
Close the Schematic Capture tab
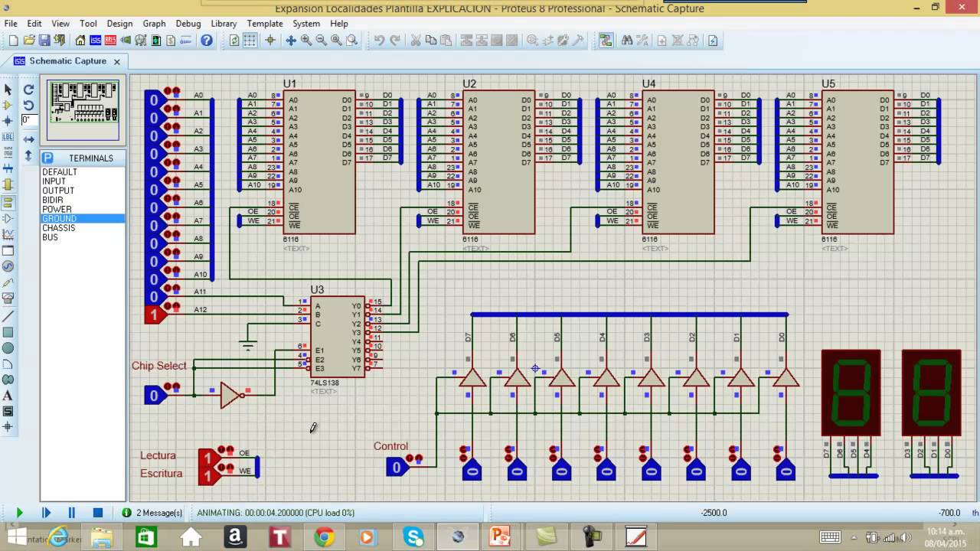pos(117,61)
